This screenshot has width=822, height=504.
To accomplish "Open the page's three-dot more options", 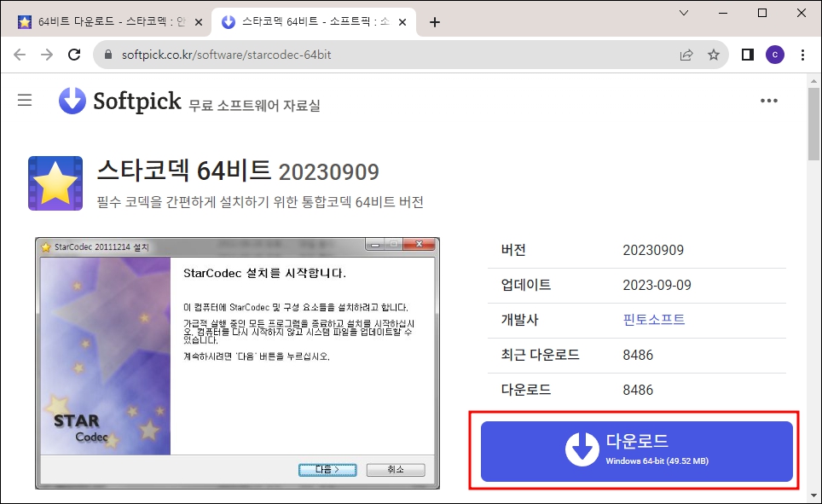I will pos(769,101).
